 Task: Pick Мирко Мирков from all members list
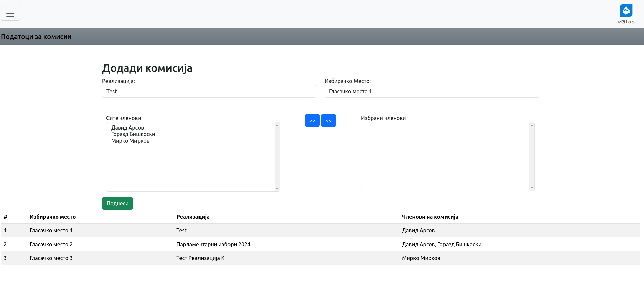tap(130, 141)
